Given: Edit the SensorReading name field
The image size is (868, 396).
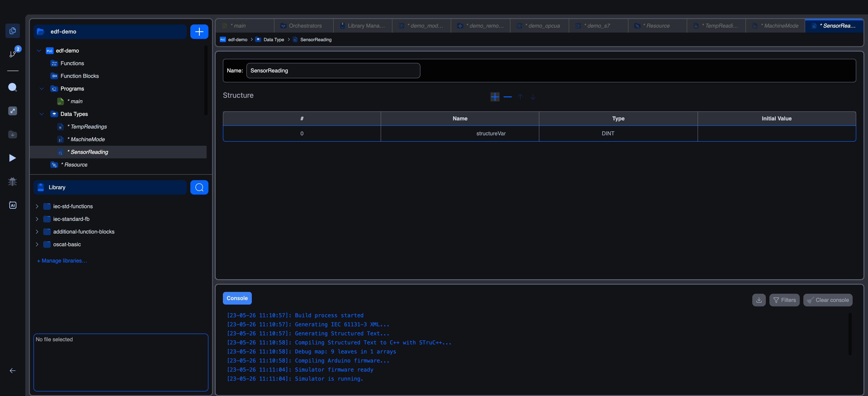Looking at the screenshot, I should tap(333, 71).
